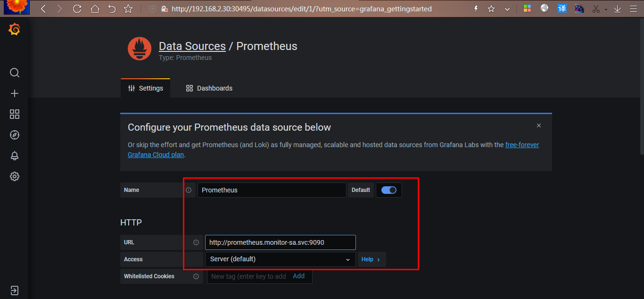Click the sign-in icon in the bottom sidebar
644x299 pixels.
tap(15, 290)
